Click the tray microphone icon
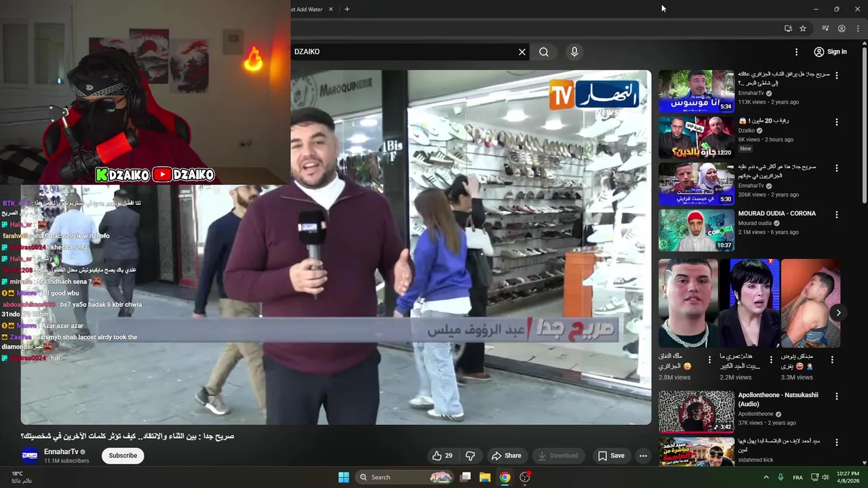 coord(781,477)
